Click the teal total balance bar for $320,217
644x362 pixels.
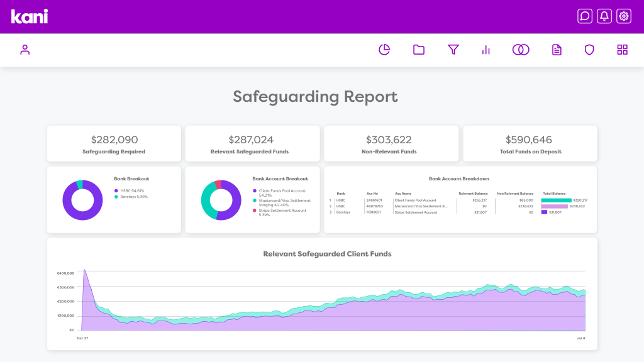click(556, 200)
